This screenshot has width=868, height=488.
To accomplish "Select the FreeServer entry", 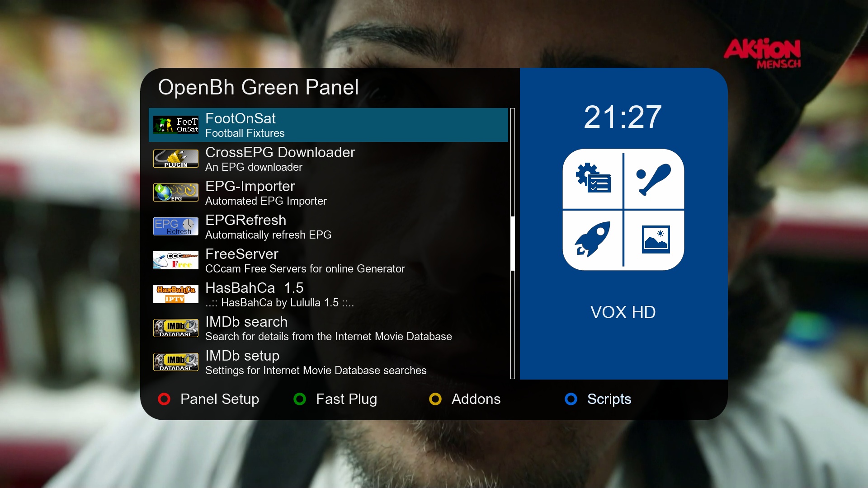I will (x=328, y=260).
